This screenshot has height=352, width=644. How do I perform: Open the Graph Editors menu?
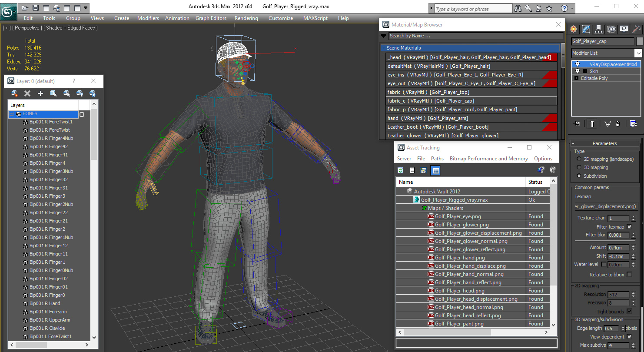(x=211, y=18)
